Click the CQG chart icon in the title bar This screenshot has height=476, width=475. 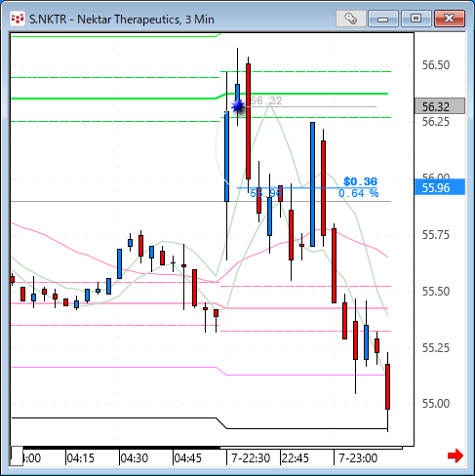[18, 19]
